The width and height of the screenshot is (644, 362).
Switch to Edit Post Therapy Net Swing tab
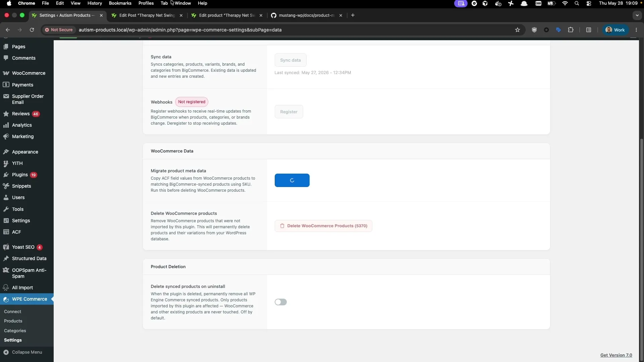(147, 15)
